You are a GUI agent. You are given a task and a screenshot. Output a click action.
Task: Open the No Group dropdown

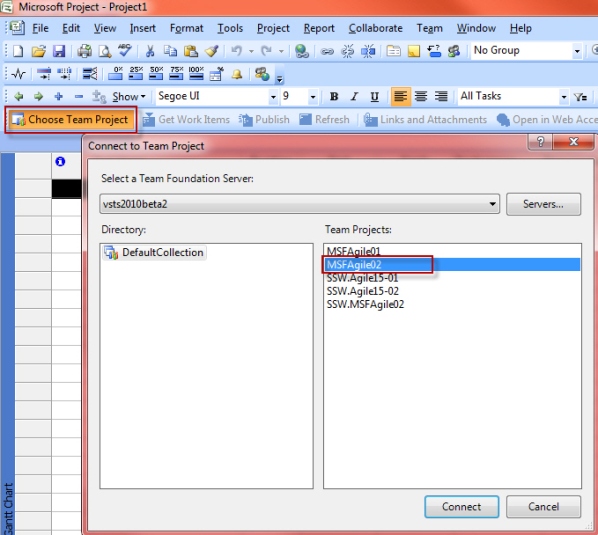(x=577, y=51)
